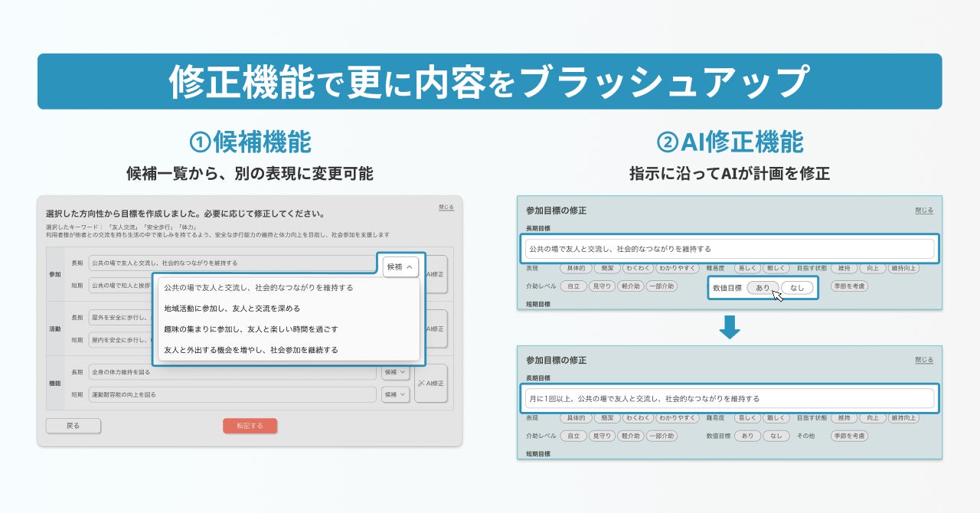Toggle 季節を考慮 chip in top panel
The image size is (980, 513).
pos(849,286)
